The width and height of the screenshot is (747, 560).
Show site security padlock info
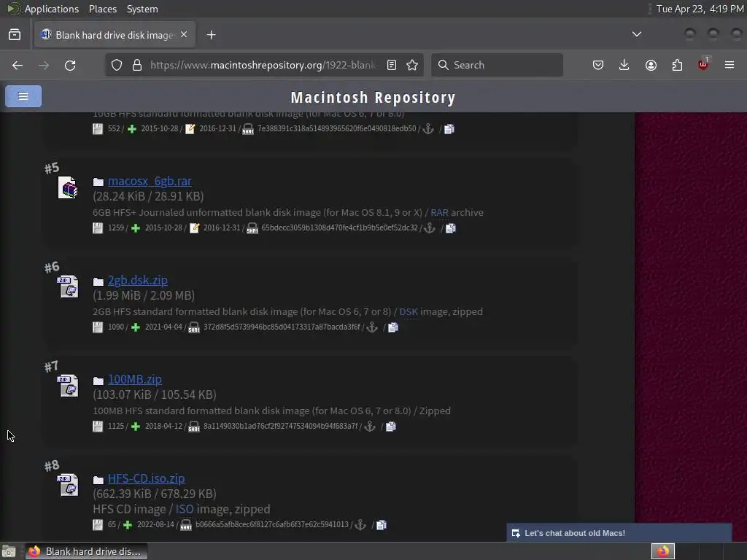137,65
